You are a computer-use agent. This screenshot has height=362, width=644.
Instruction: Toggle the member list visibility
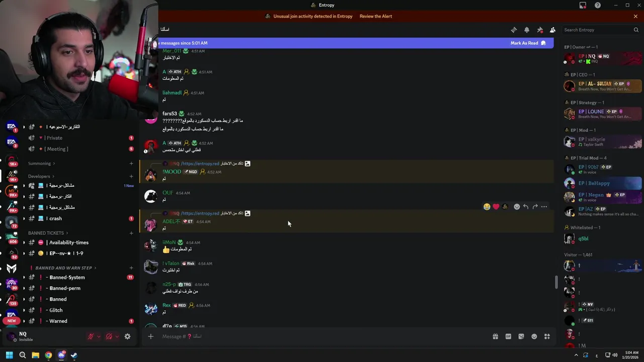point(552,30)
